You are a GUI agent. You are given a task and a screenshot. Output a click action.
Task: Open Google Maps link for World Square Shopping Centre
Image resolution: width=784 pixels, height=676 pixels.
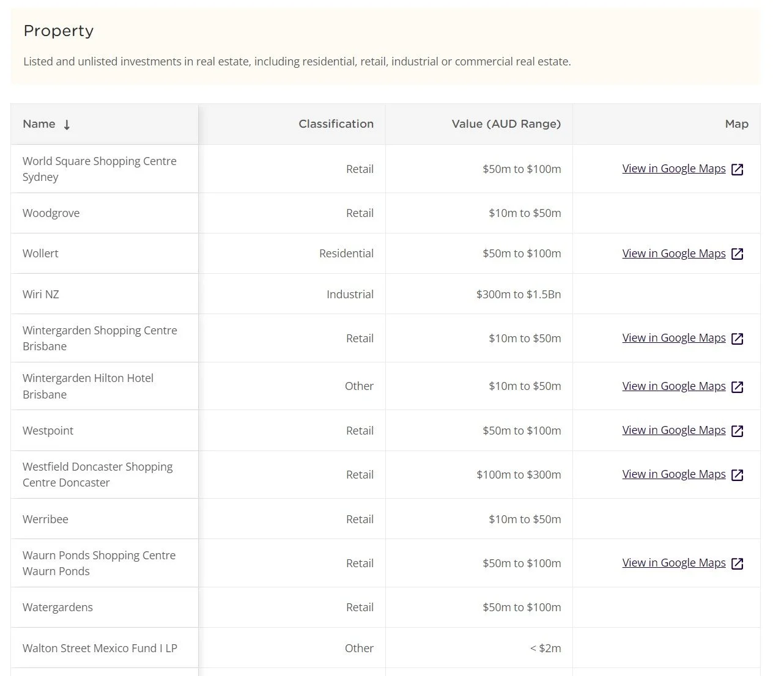(x=674, y=169)
